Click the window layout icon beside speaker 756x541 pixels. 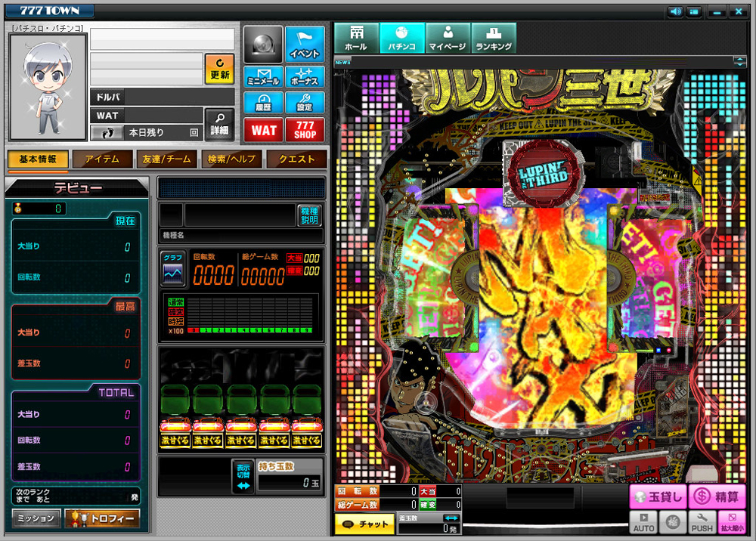pos(694,11)
